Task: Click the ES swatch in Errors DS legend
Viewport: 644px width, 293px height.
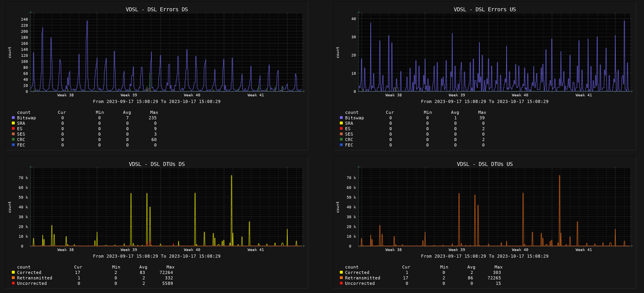Action: pos(13,128)
